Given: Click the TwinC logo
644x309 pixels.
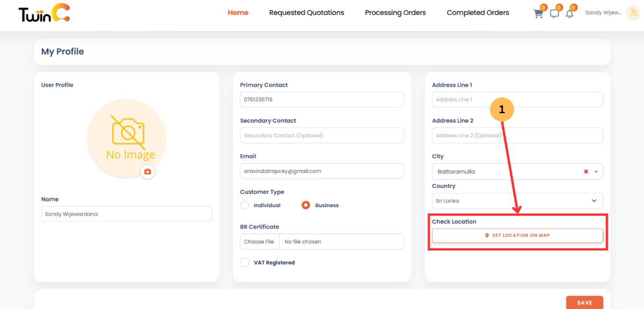Looking at the screenshot, I should point(43,13).
